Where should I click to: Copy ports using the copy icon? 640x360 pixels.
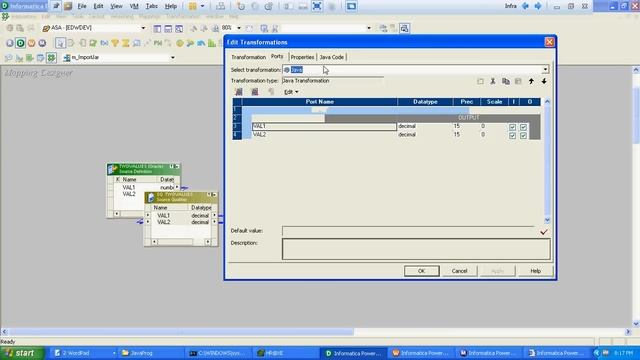tap(506, 81)
